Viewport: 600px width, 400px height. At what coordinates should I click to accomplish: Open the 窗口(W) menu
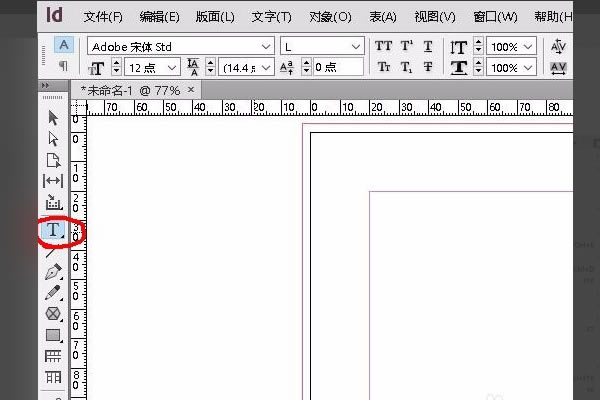[x=495, y=17]
